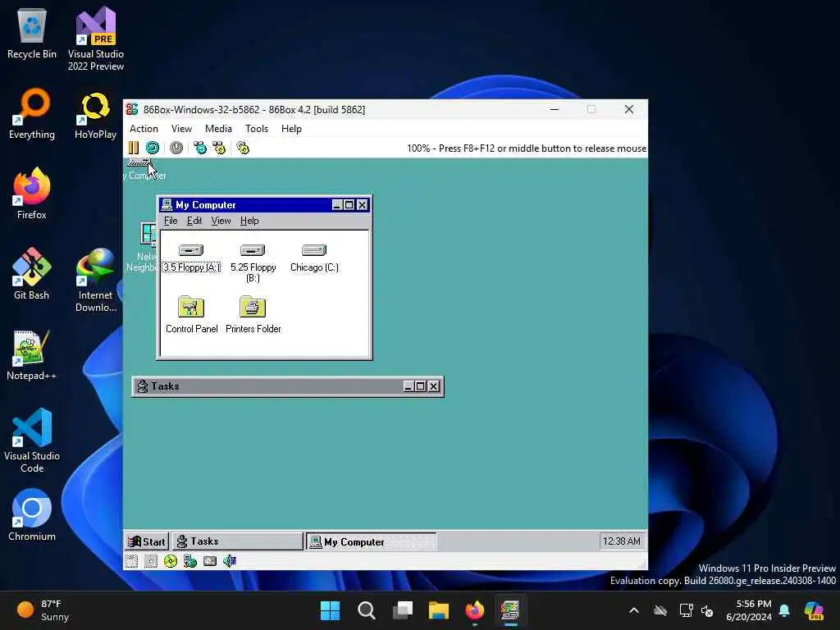This screenshot has height=630, width=840.
Task: Select the Printers Folder icon
Action: 253,314
